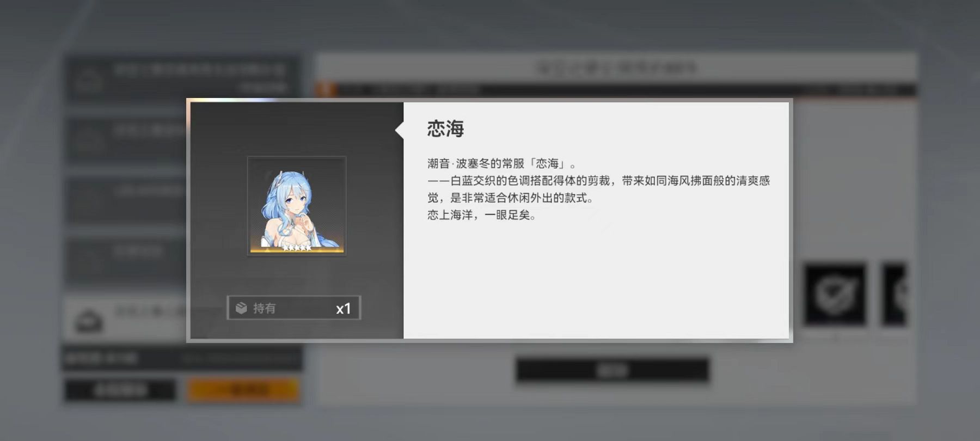Select the highlighted white mail list entry
The image size is (980, 441).
[126, 319]
